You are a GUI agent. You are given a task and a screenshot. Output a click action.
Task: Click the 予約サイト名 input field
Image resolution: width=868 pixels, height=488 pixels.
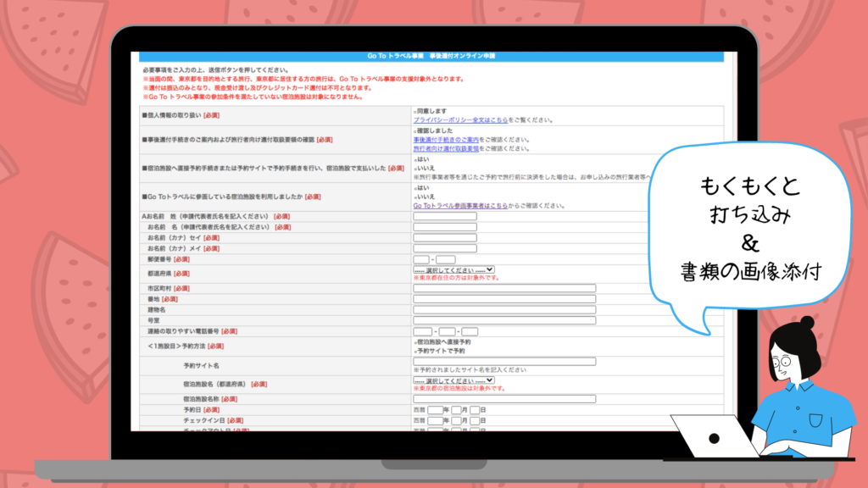point(504,361)
